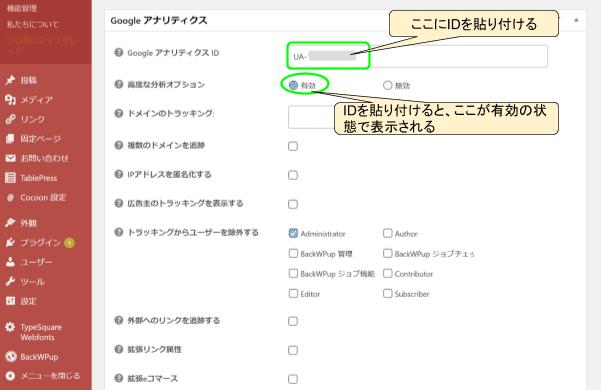Select the 無効 radio button

388,85
